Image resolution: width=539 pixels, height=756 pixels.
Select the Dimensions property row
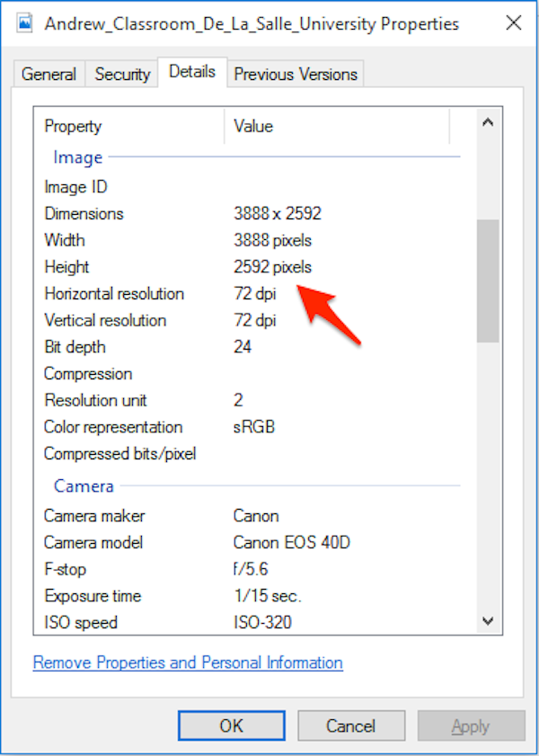(x=84, y=214)
